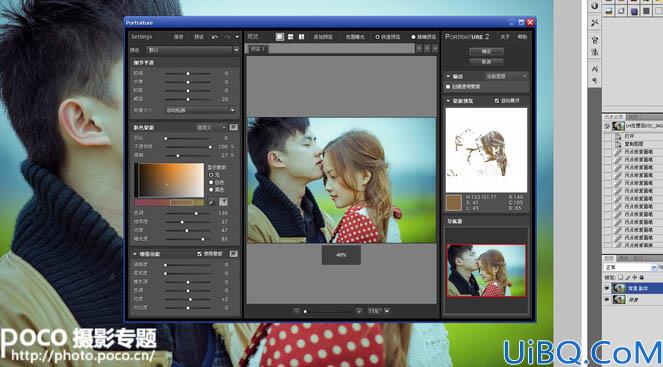Select the 背景 副本 layer row
This screenshot has height=367, width=663.
[x=636, y=288]
